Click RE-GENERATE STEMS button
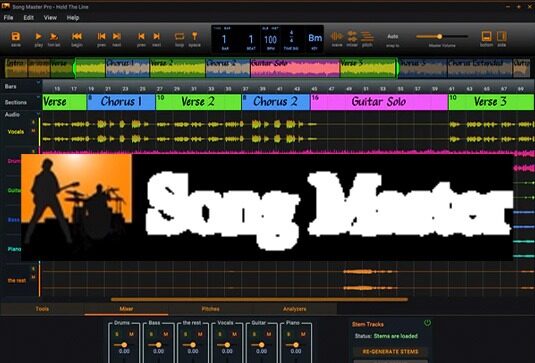This screenshot has width=535, height=363. click(390, 351)
